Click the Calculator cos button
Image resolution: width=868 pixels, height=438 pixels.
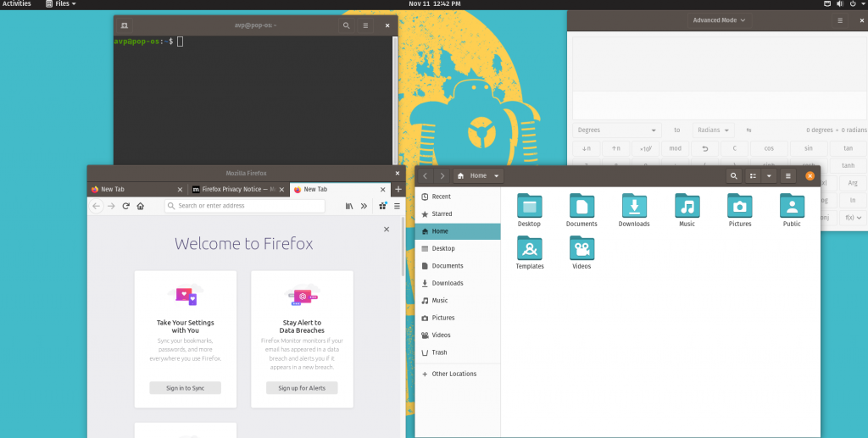(x=769, y=148)
